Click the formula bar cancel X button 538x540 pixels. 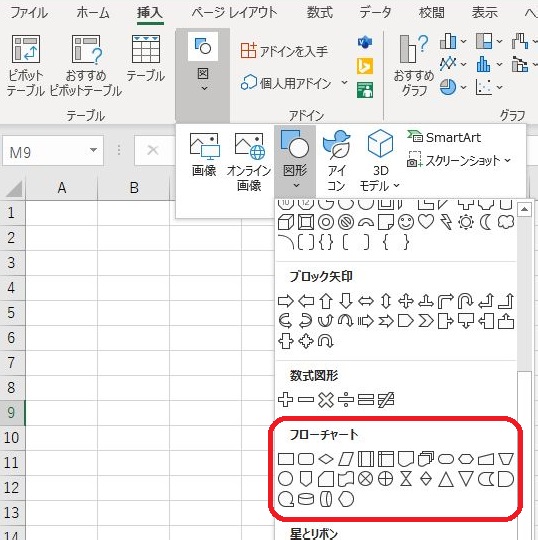pos(153,150)
